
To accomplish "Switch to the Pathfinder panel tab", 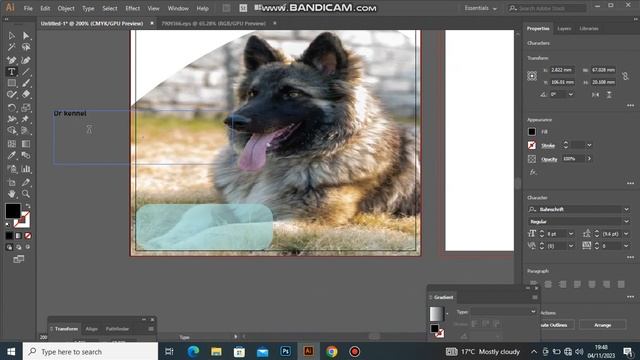I will [117, 329].
